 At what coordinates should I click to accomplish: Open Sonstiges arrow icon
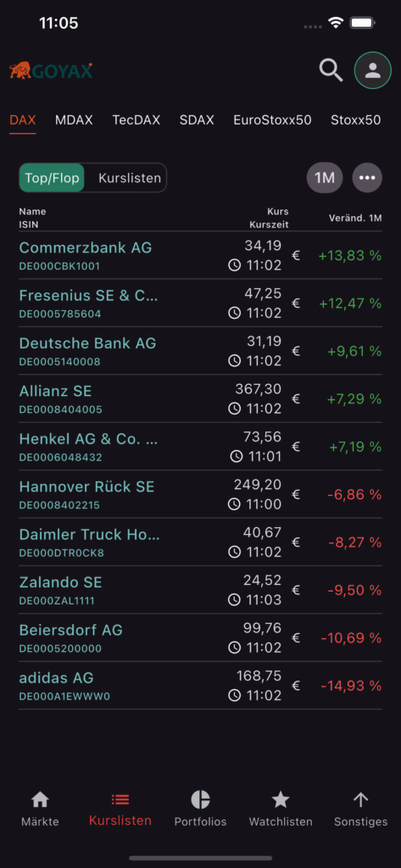coord(360,799)
